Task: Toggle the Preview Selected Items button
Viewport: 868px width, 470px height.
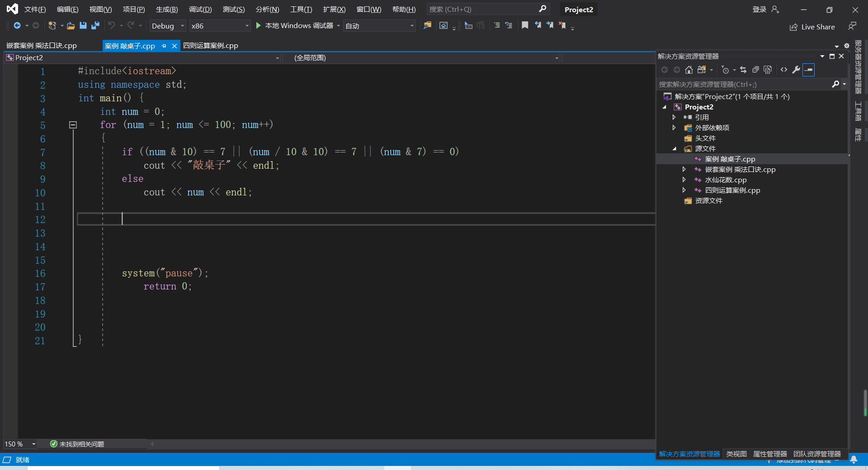Action: pyautogui.click(x=808, y=70)
